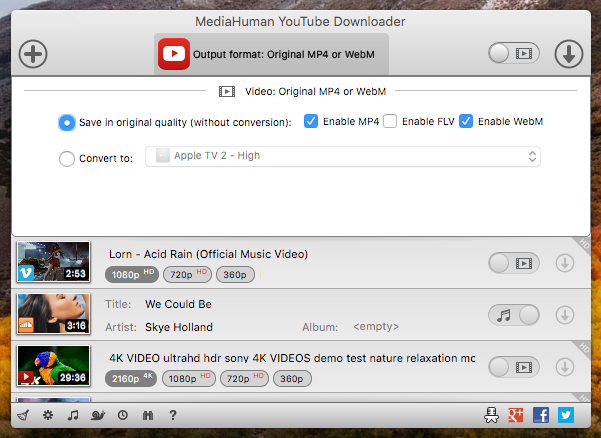
Task: Check the Enable FLV checkbox
Action: point(390,121)
